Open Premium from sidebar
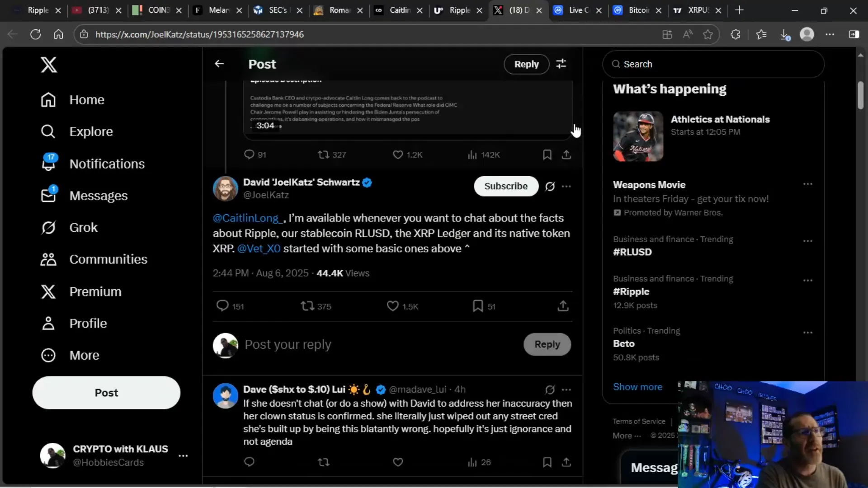Image resolution: width=868 pixels, height=488 pixels. tap(81, 291)
